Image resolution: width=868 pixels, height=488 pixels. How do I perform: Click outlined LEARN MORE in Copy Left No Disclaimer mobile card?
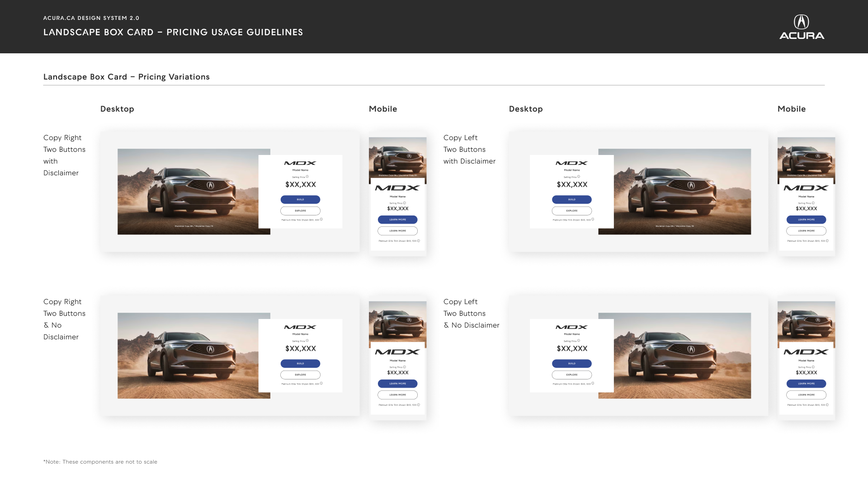(807, 395)
